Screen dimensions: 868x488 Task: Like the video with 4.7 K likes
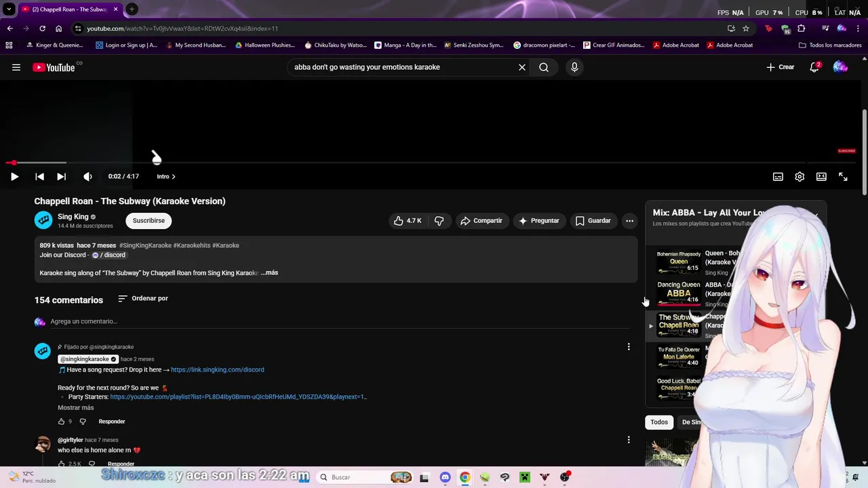click(x=408, y=220)
